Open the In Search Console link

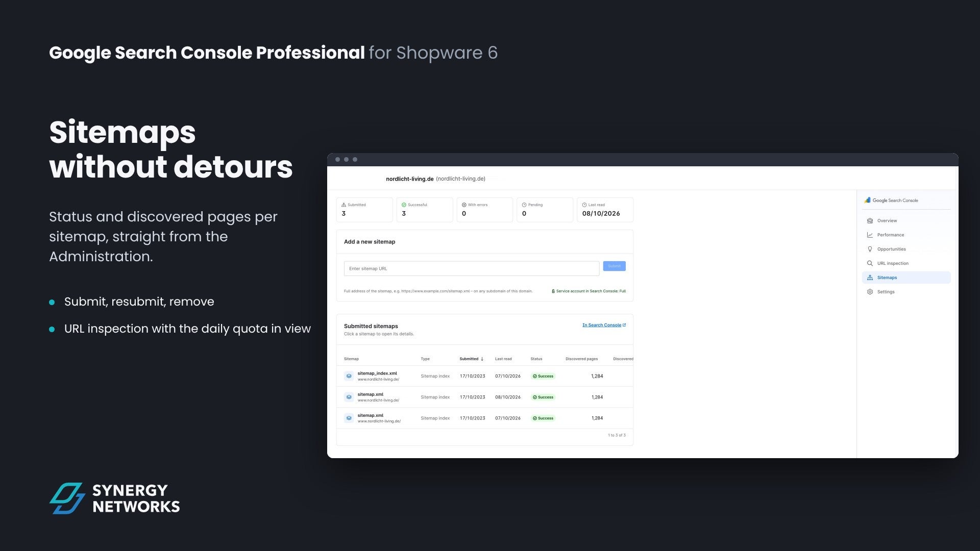[602, 325]
